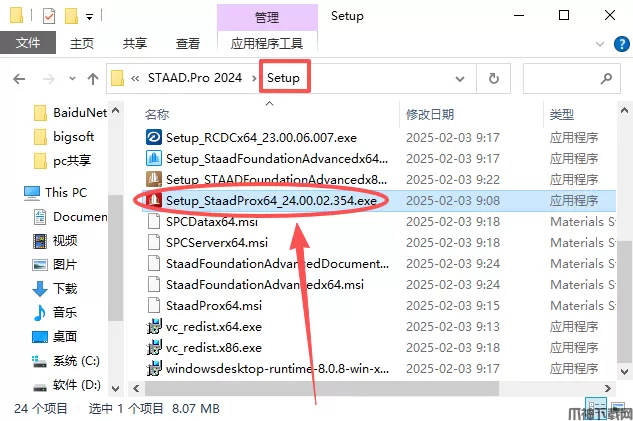Open the recent locations dropdown arrow
This screenshot has height=421, width=633.
(72, 78)
